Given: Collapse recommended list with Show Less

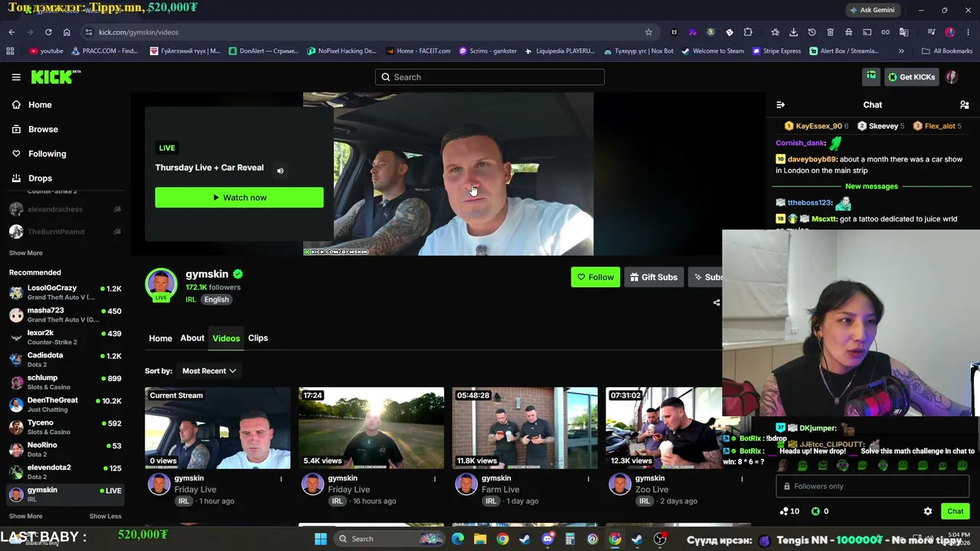Looking at the screenshot, I should click(105, 517).
